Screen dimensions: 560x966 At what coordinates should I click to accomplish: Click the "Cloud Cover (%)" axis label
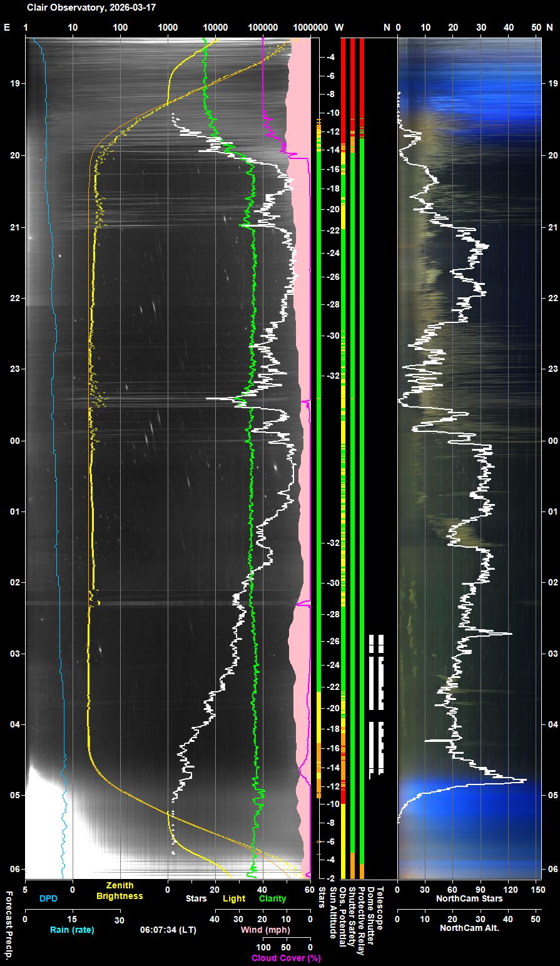[286, 958]
